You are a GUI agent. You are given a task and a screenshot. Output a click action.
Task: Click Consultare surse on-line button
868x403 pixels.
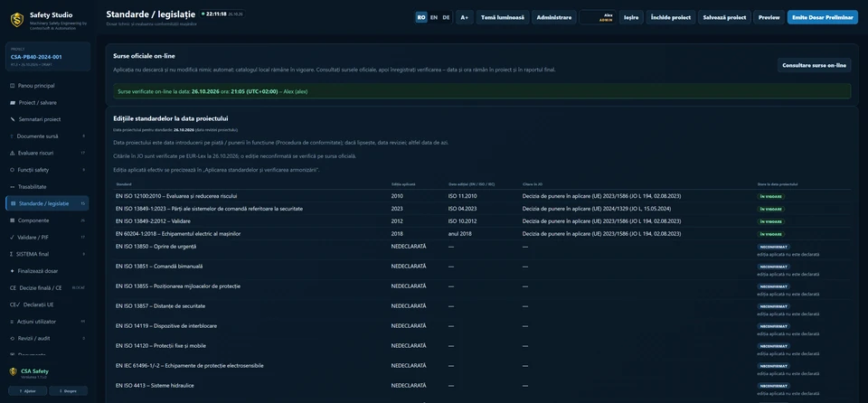point(814,65)
